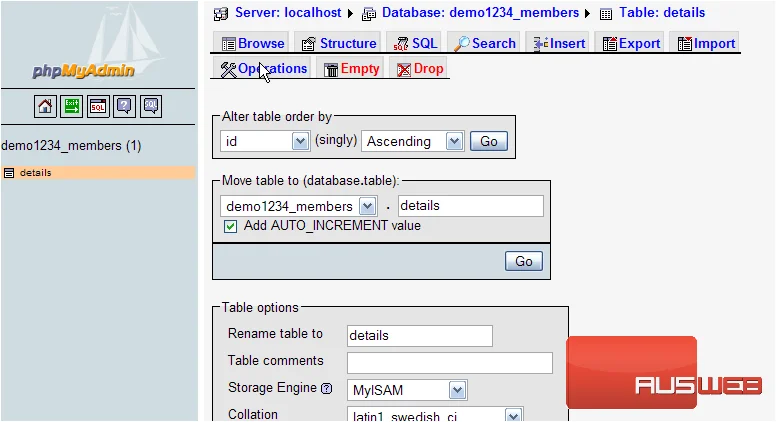776x422 pixels.
Task: Click the Home icon in sidebar
Action: [x=45, y=106]
